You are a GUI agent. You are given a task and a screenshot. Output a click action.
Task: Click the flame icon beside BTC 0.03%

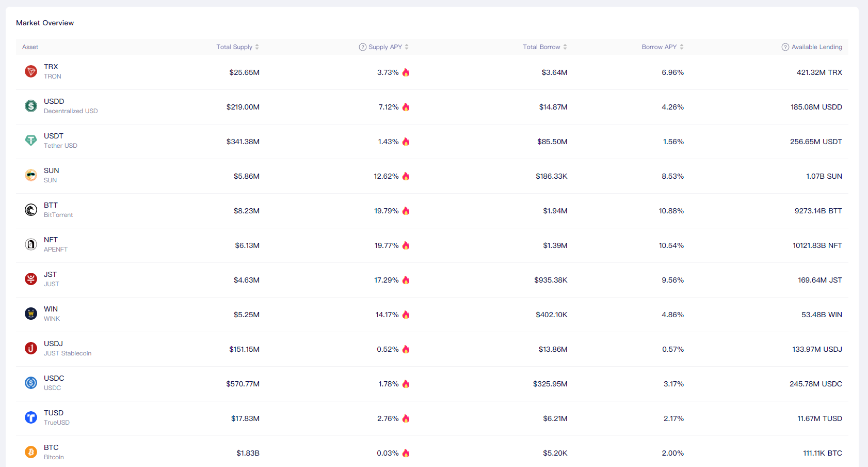[x=406, y=453]
